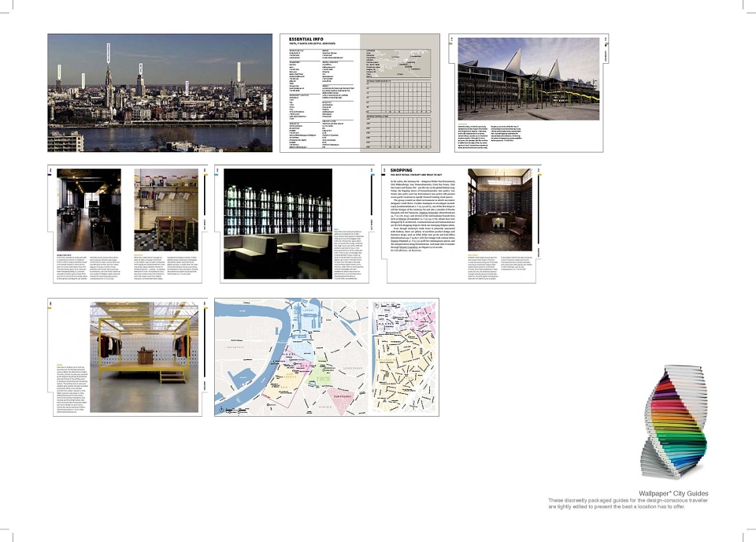The height and width of the screenshot is (542, 756).
Task: Click the tallest cathedral tower label marker
Action: tap(109, 53)
